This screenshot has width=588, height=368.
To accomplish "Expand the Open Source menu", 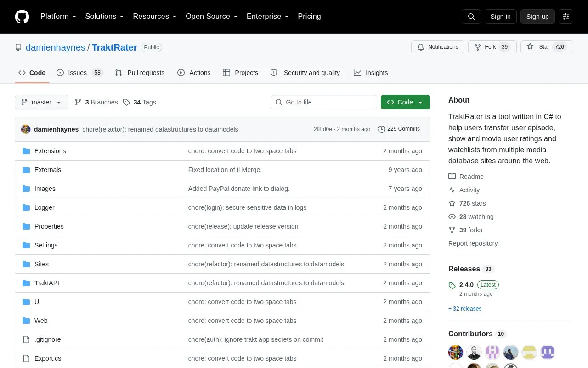I will 211,17.
